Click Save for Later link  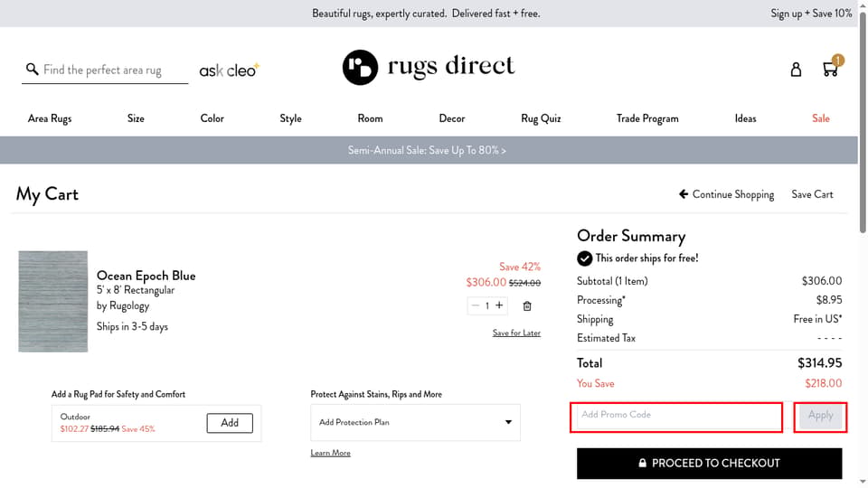coord(516,333)
